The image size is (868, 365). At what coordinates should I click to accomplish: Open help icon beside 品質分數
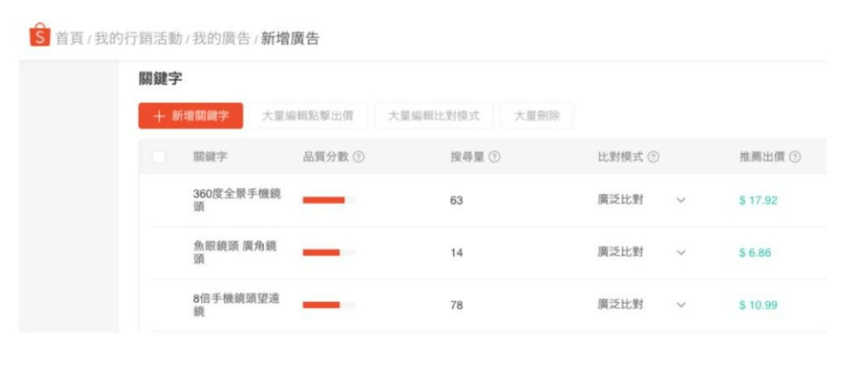coord(359,157)
